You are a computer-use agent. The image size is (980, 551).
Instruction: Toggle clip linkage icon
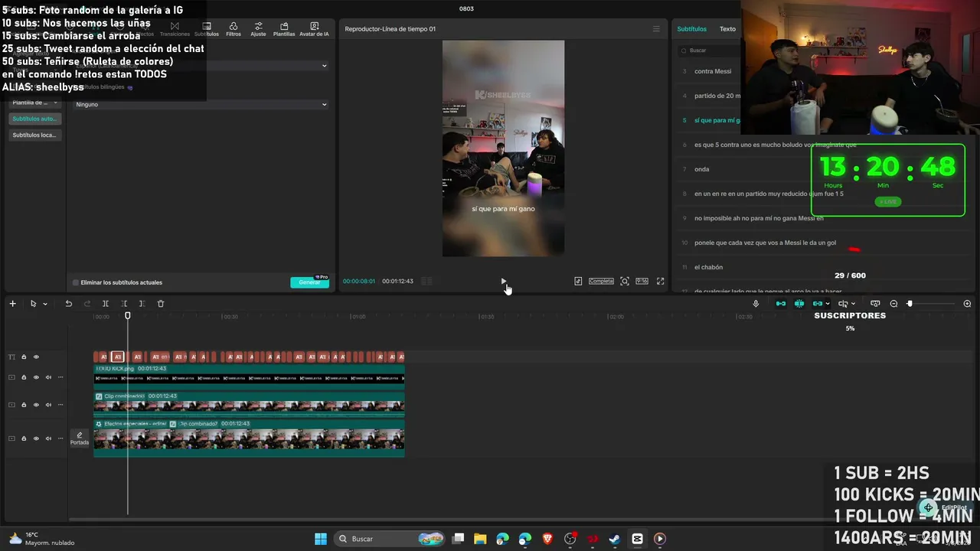click(818, 304)
